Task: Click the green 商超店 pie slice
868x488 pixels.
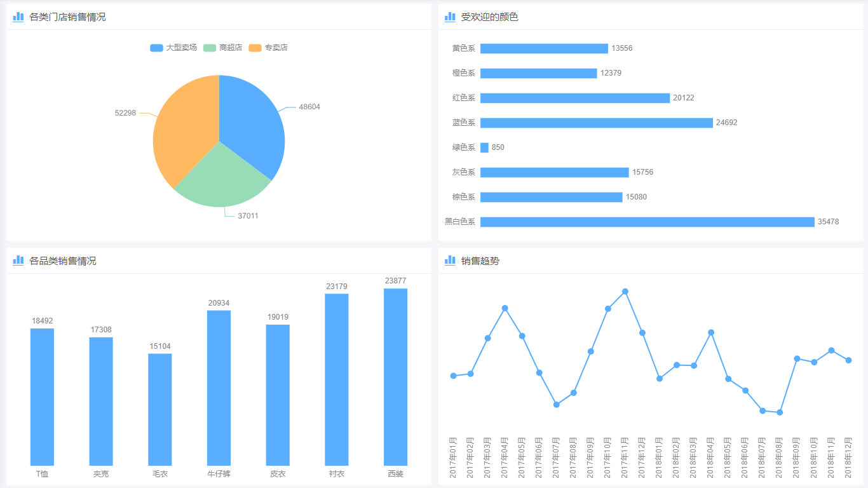Action: tap(219, 178)
